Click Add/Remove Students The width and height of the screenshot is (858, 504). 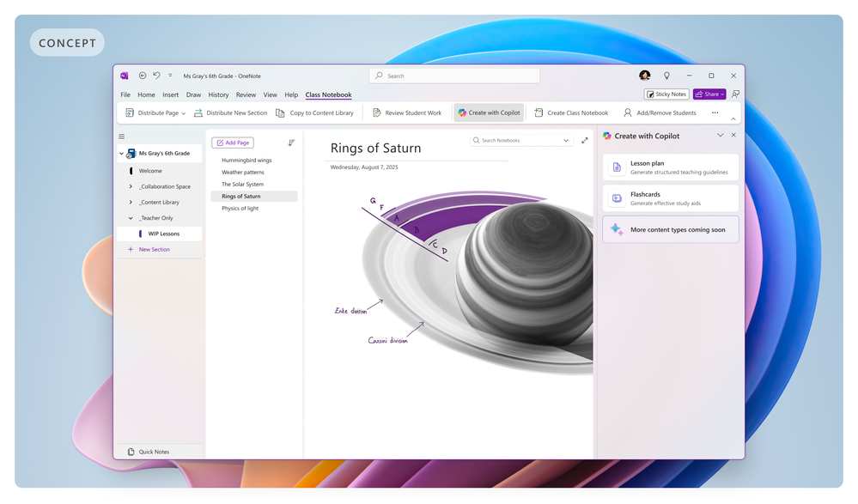click(660, 112)
